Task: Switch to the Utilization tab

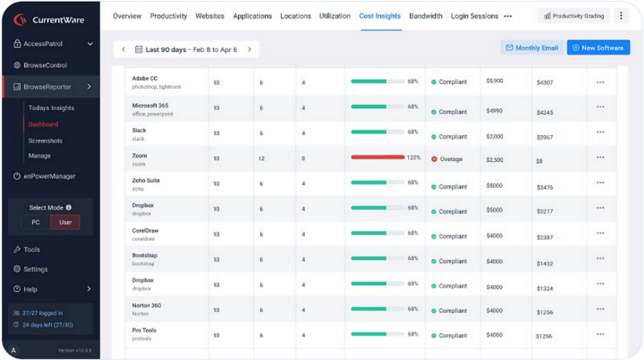Action: coord(335,16)
